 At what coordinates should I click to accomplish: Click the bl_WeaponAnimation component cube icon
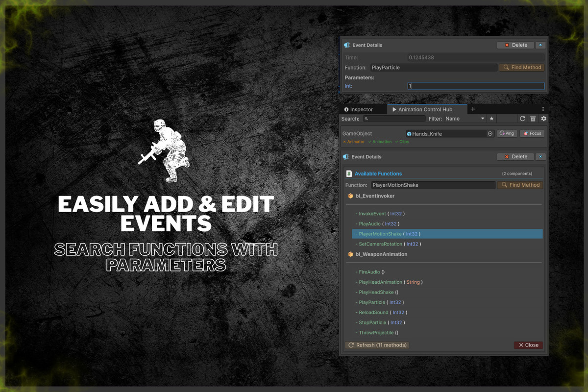click(350, 254)
